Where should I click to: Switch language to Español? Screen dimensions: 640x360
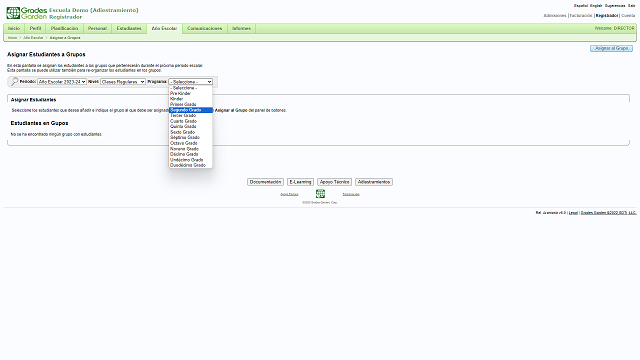pyautogui.click(x=581, y=6)
